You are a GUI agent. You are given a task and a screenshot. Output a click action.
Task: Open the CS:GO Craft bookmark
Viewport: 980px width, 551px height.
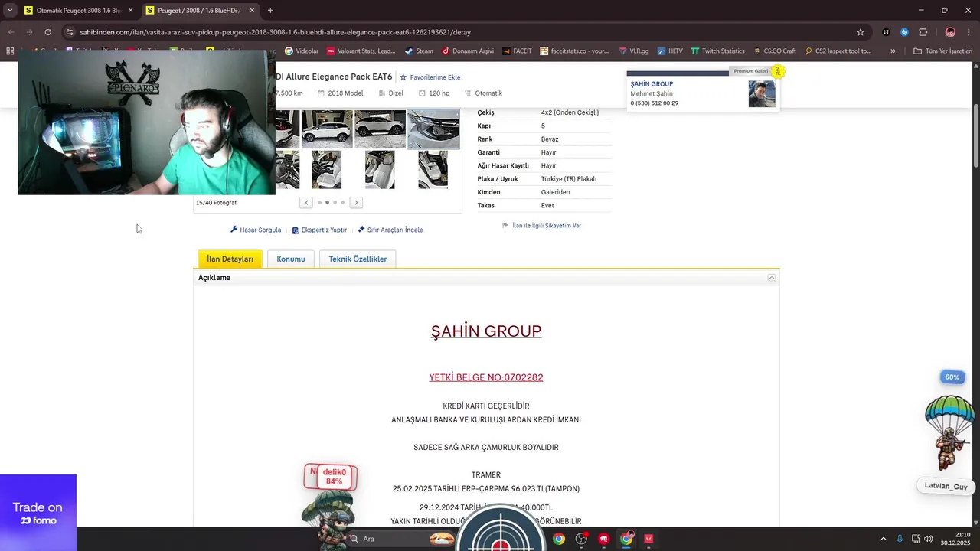(774, 51)
